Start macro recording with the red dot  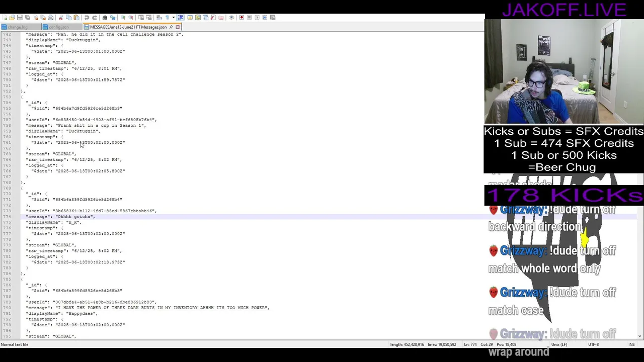pos(242,17)
